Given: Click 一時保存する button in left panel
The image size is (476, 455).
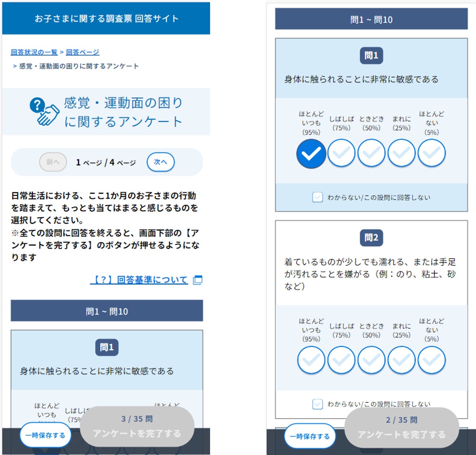Looking at the screenshot, I should [45, 435].
